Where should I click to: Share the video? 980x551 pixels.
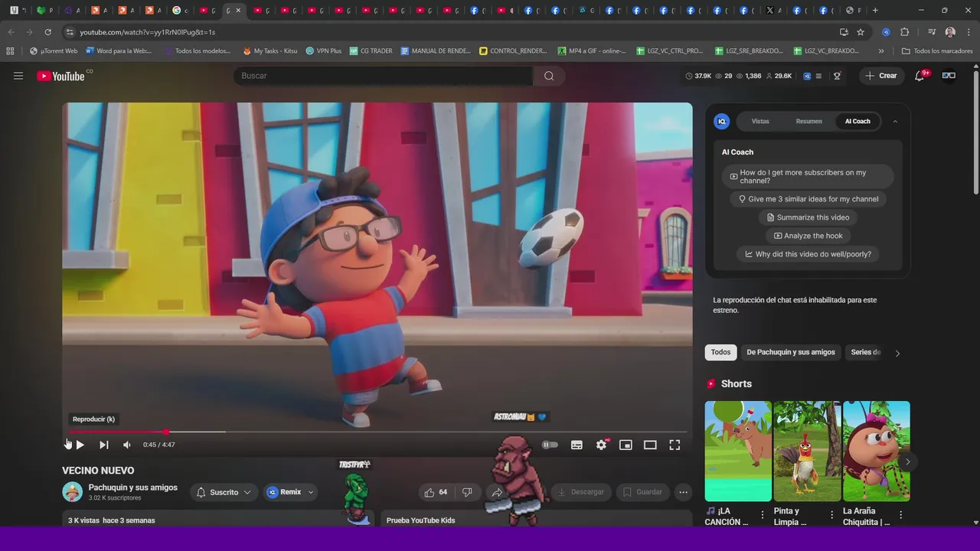pyautogui.click(x=497, y=492)
